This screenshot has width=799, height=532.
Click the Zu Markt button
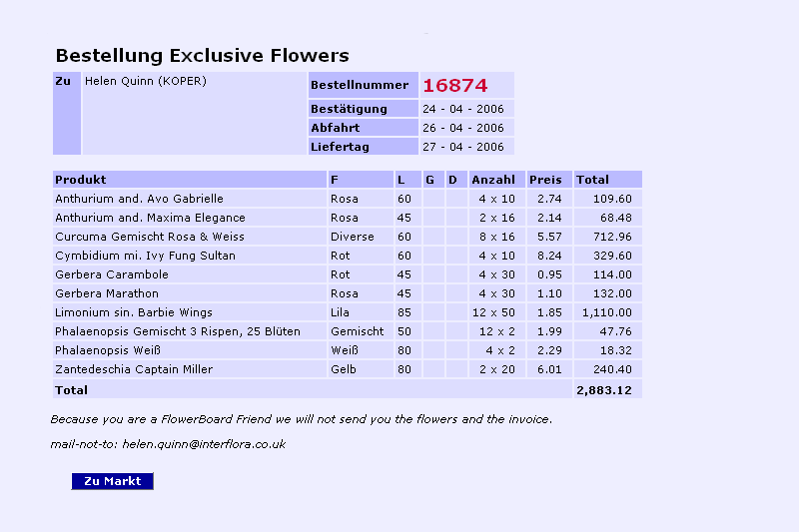click(112, 481)
